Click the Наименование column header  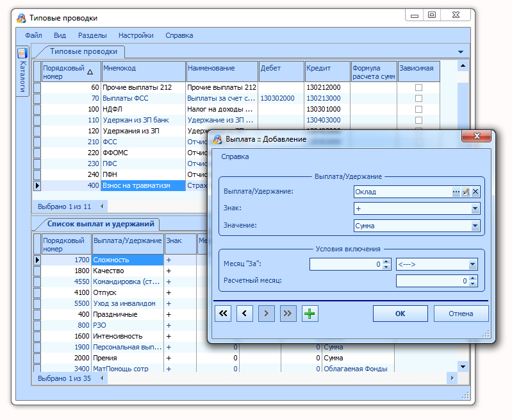pos(222,72)
